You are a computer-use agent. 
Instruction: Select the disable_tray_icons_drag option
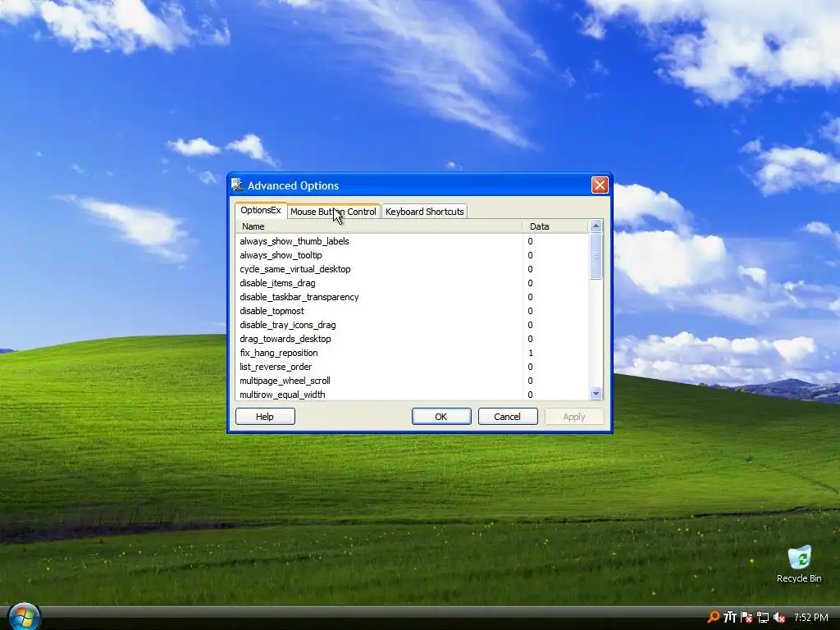click(x=412, y=325)
